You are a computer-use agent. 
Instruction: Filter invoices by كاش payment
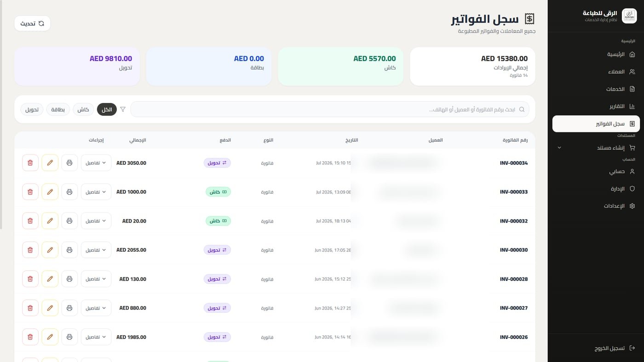pos(83,109)
